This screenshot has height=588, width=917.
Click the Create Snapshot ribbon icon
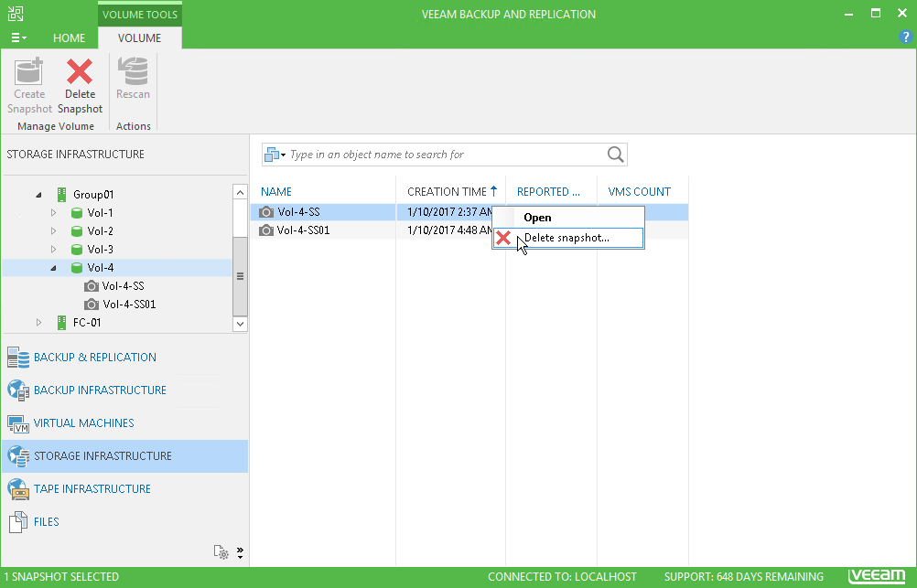[29, 71]
